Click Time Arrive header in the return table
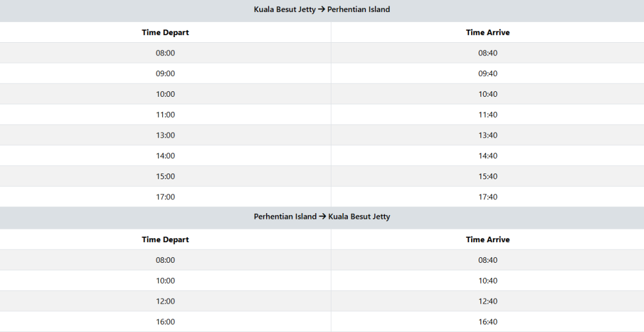Screen dimensions: 644x332 tap(487, 240)
